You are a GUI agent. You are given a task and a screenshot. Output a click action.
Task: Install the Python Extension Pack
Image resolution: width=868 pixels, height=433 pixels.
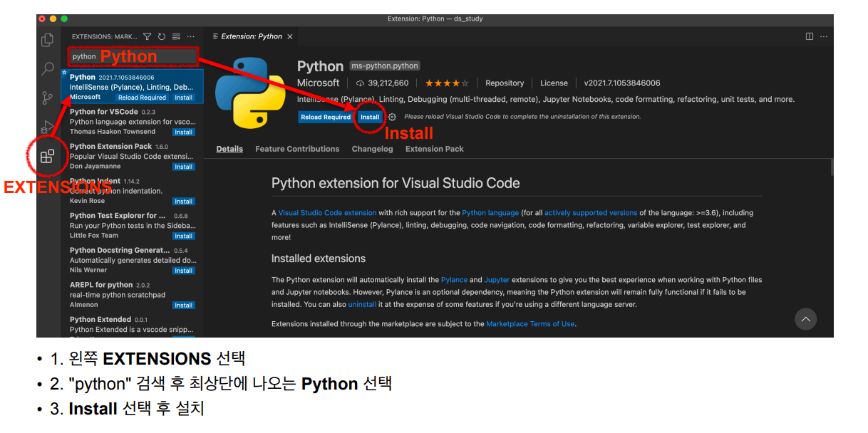[184, 167]
